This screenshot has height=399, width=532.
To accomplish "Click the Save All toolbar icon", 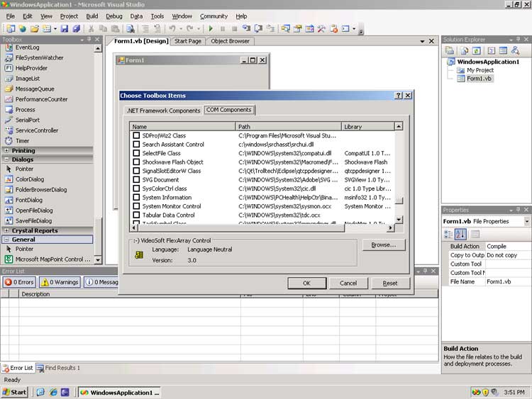I will 76,29.
